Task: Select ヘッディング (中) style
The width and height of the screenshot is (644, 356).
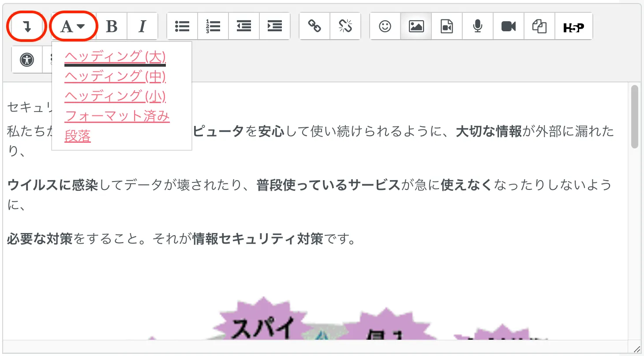Action: [x=115, y=76]
